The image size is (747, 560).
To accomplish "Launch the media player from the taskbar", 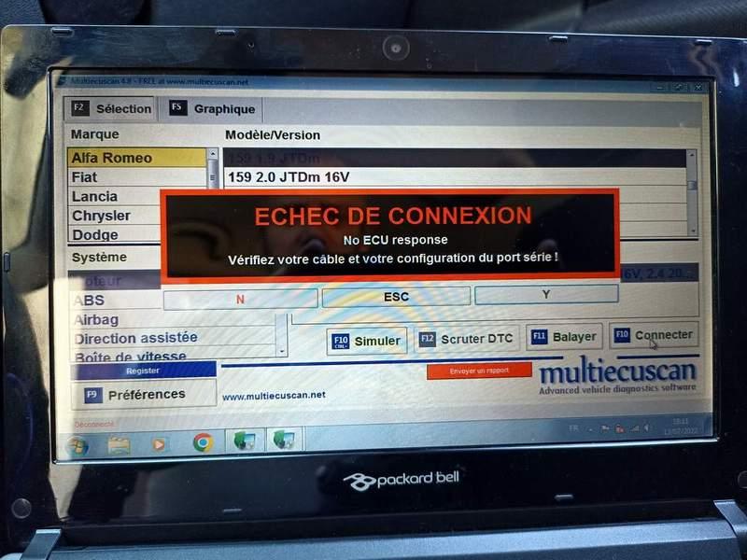I will point(159,444).
